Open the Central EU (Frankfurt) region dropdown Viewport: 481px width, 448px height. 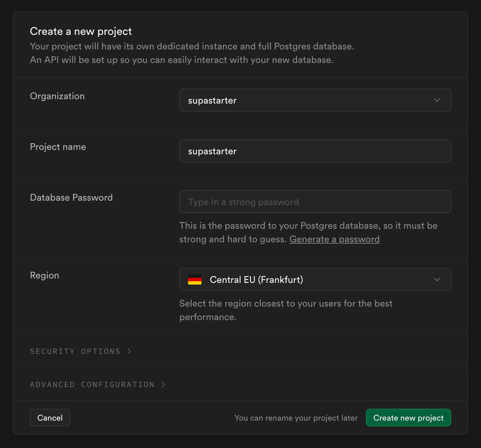click(x=315, y=279)
